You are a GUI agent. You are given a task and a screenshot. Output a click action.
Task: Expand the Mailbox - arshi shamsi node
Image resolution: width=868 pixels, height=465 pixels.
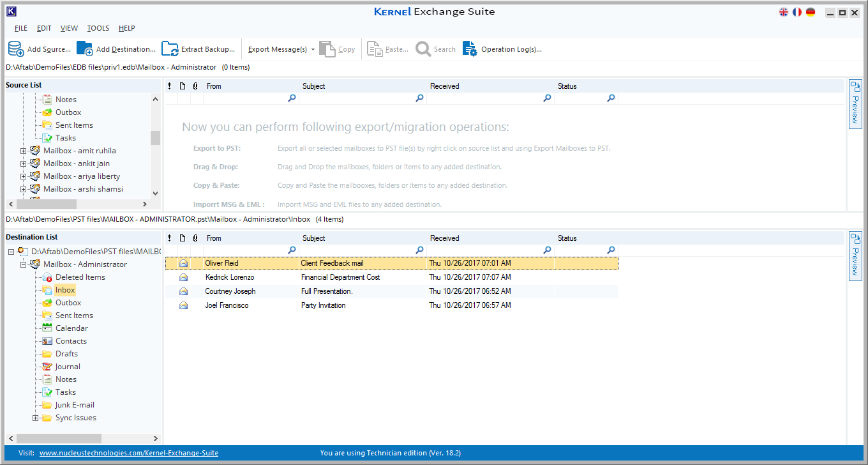coord(24,190)
